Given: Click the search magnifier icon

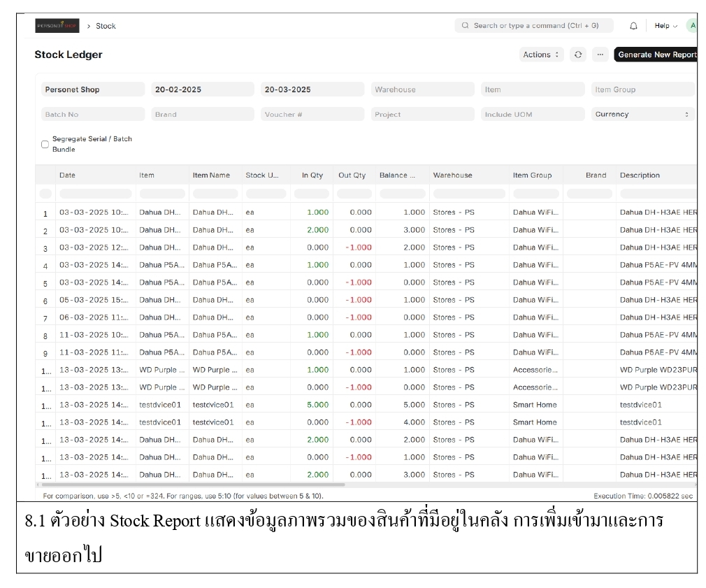Looking at the screenshot, I should click(465, 26).
